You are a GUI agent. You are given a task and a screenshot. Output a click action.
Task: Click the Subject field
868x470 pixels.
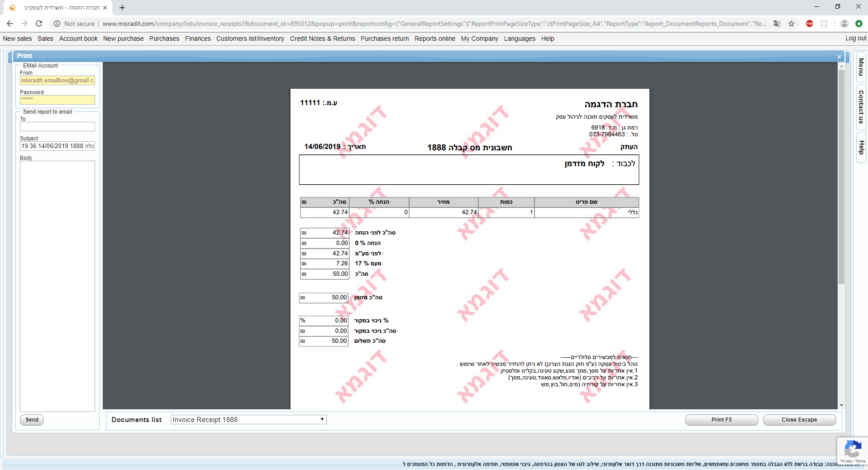coord(57,146)
